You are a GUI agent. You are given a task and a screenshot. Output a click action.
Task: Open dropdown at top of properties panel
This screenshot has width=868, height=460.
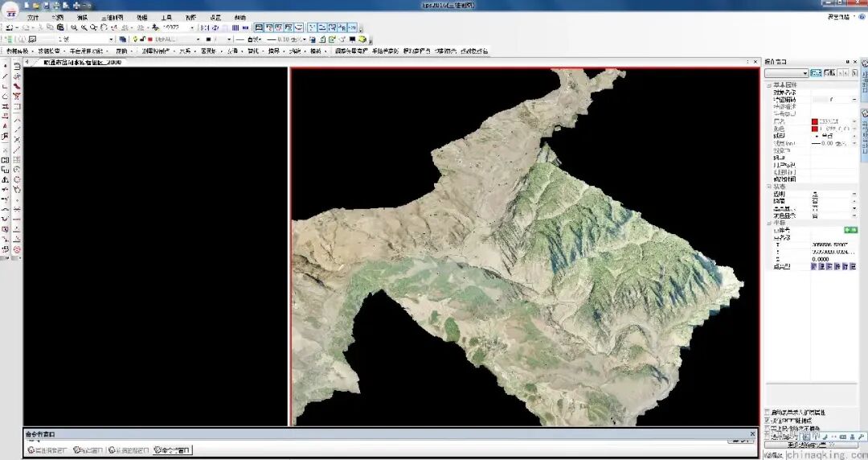tap(787, 73)
